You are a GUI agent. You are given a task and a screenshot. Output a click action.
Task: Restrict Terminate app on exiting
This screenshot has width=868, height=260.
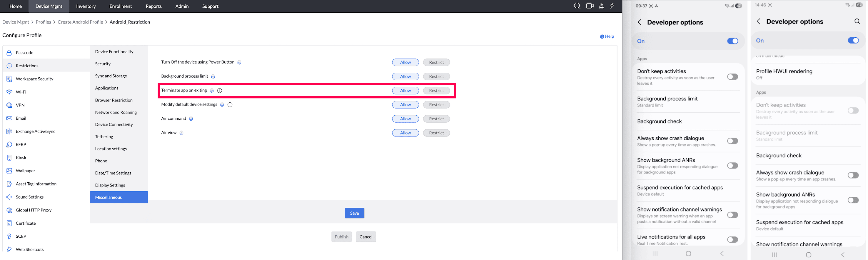click(x=436, y=90)
